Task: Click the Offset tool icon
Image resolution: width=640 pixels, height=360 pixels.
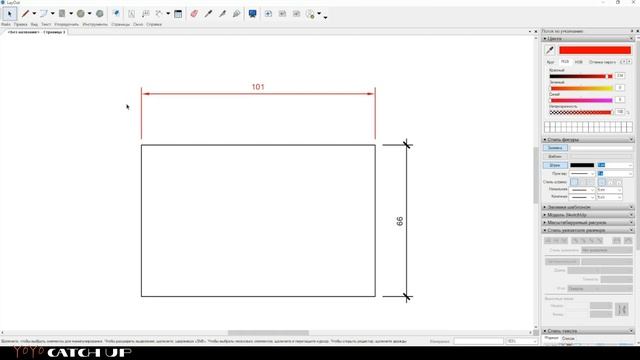Action: point(116,14)
